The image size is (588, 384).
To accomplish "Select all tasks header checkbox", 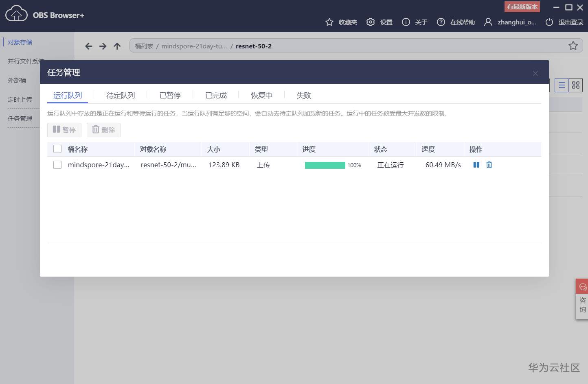I will coord(57,149).
